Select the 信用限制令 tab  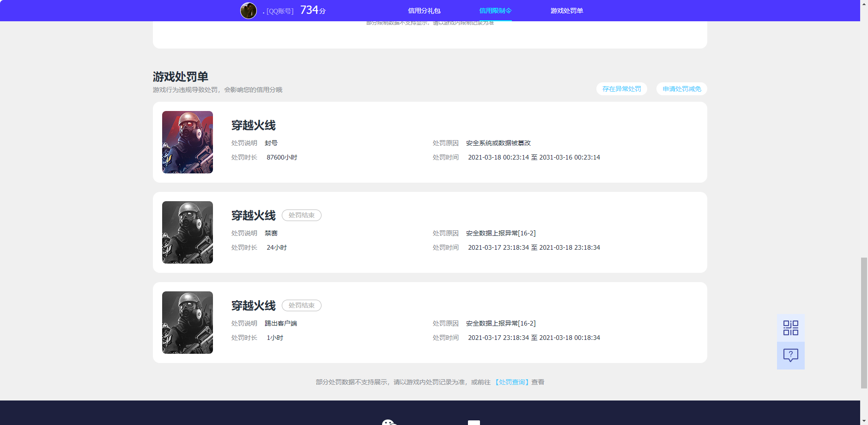click(495, 10)
